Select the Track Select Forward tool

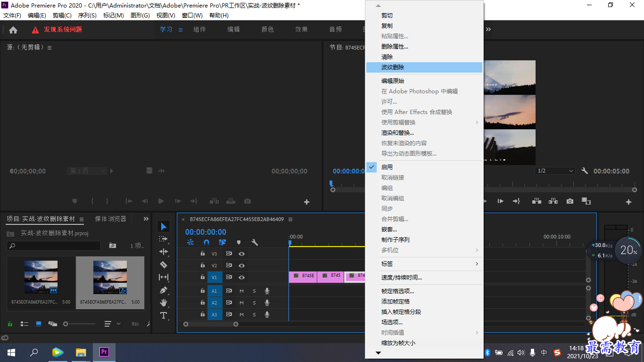pyautogui.click(x=164, y=239)
